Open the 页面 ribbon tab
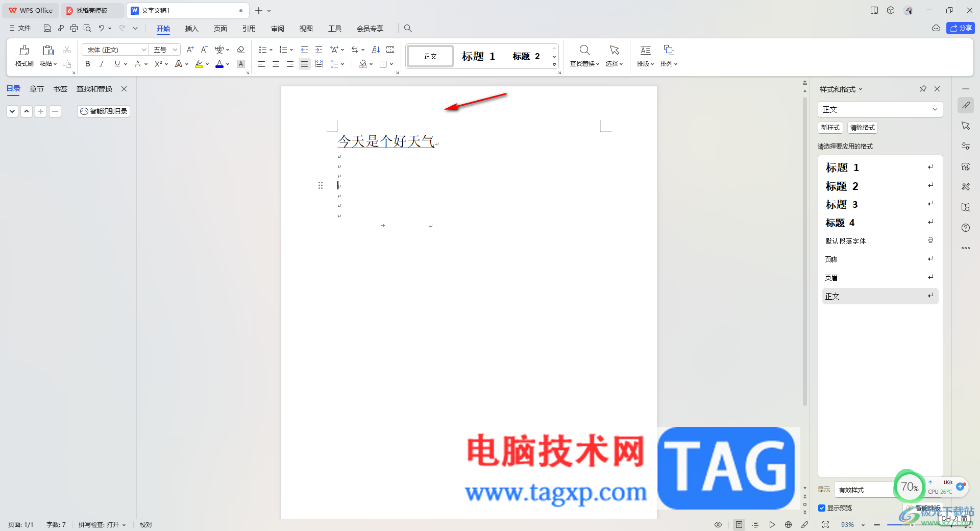The height and width of the screenshot is (531, 980). (x=220, y=29)
